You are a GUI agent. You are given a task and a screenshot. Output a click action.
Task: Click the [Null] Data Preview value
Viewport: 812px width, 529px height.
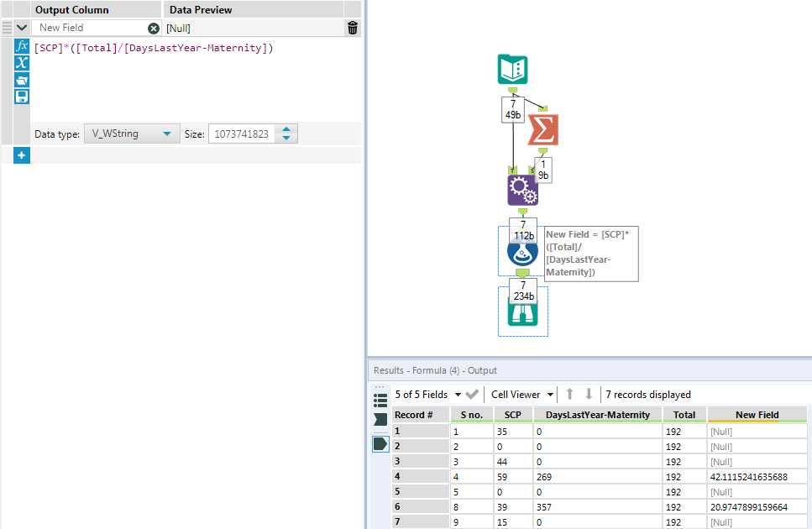pos(178,29)
